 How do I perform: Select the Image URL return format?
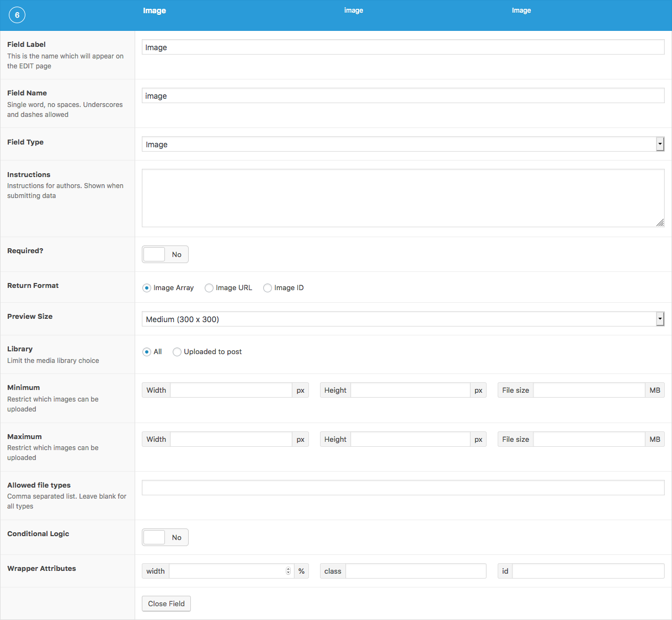pos(209,287)
